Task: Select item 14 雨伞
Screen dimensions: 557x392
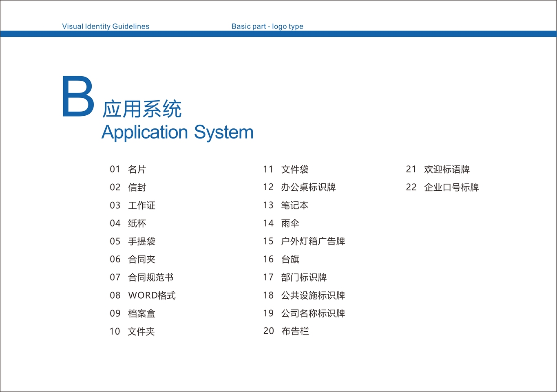Action: click(x=281, y=223)
